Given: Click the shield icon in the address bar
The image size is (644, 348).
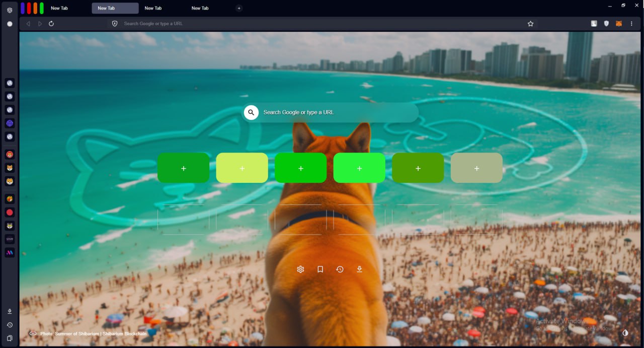Looking at the screenshot, I should 115,24.
